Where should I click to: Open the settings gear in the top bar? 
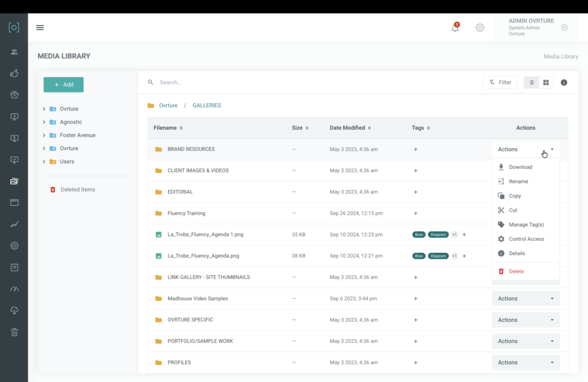click(x=480, y=27)
